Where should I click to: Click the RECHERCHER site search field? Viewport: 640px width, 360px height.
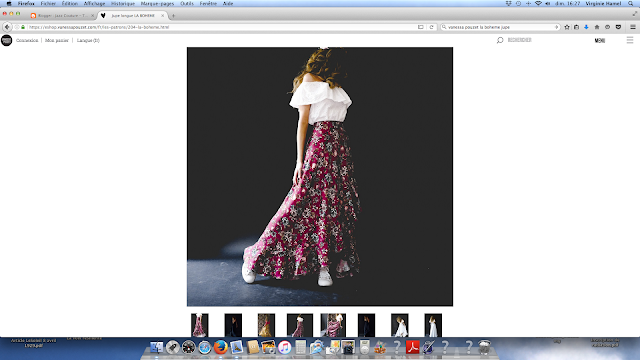[x=520, y=40]
